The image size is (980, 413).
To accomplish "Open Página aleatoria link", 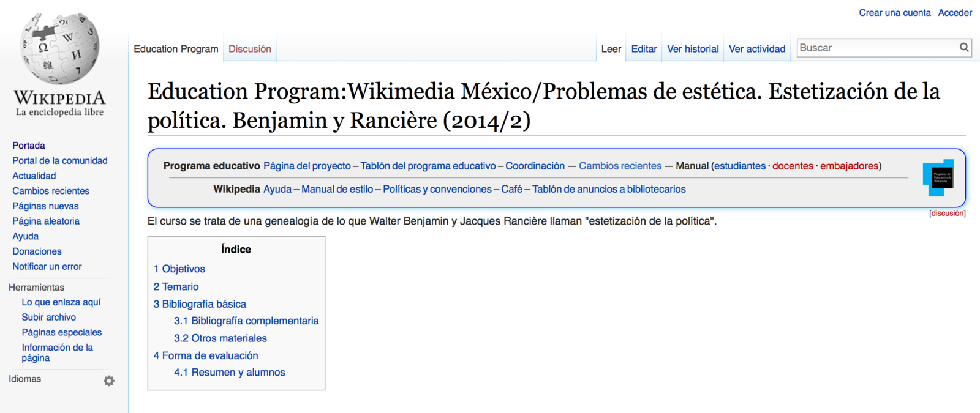I will tap(46, 221).
